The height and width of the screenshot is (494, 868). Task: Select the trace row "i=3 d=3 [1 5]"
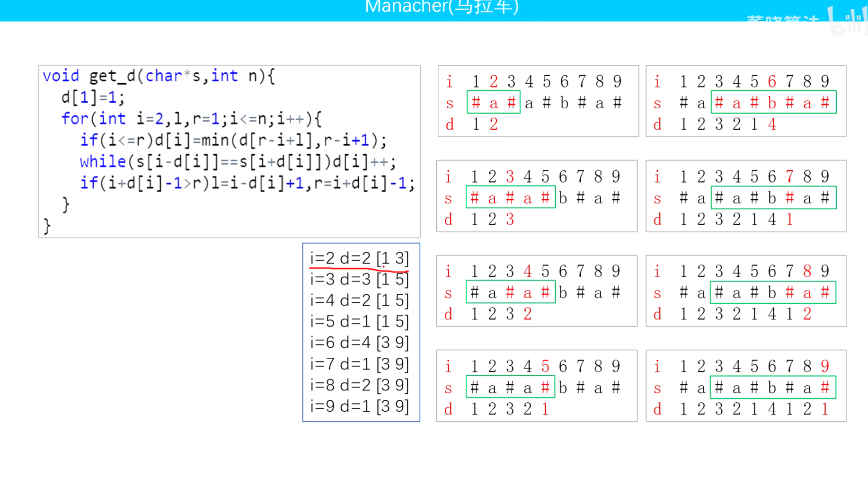click(359, 279)
